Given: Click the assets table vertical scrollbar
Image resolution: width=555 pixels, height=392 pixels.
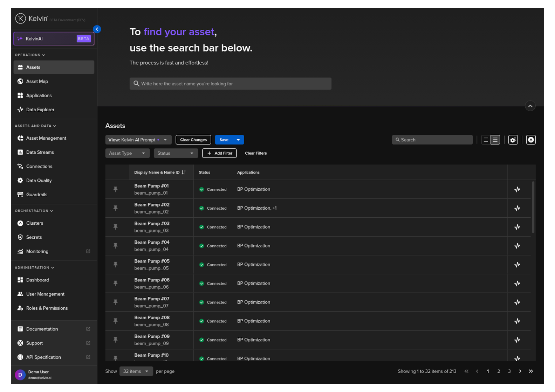Looking at the screenshot, I should (x=533, y=207).
